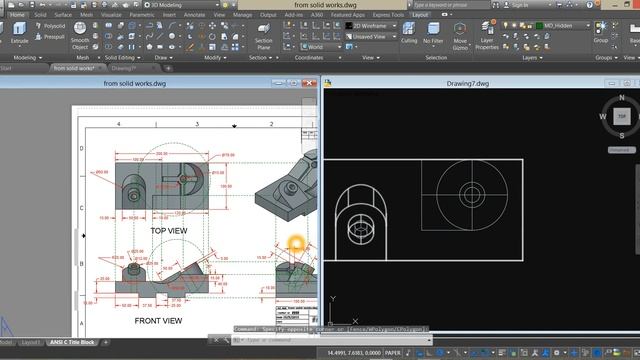
Task: Open the Surface ribbon tab
Action: pyautogui.click(x=63, y=15)
